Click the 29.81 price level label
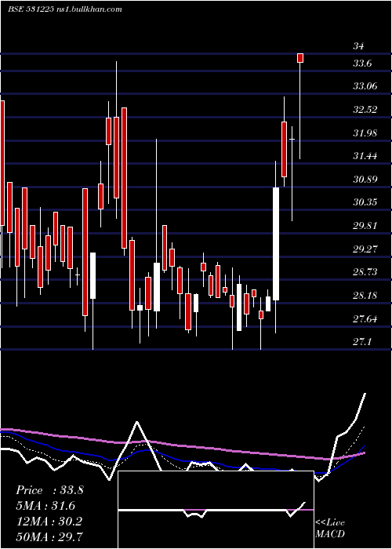This screenshot has width=392, height=549. (365, 226)
